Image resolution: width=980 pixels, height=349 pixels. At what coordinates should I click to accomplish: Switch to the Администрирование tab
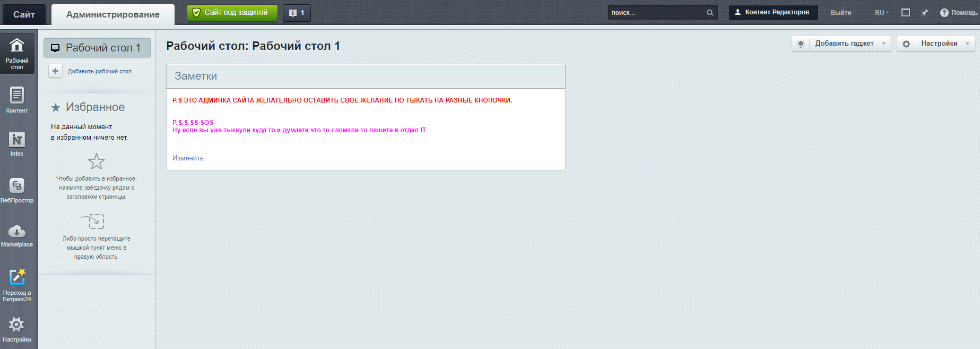pyautogui.click(x=113, y=14)
